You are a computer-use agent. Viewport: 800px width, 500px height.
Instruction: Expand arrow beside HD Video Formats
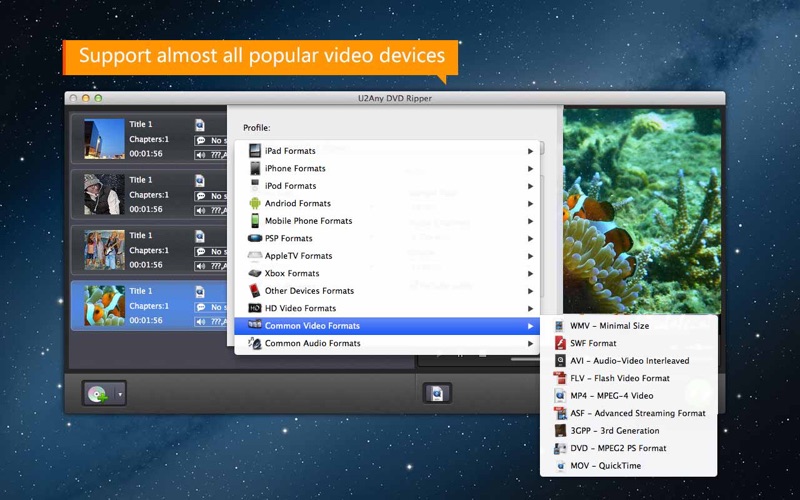(530, 309)
